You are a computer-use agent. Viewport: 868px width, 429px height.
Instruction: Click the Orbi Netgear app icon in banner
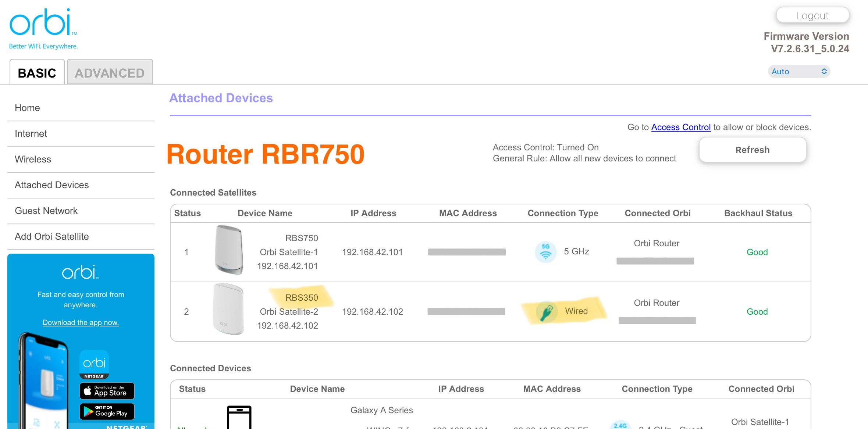click(x=94, y=365)
